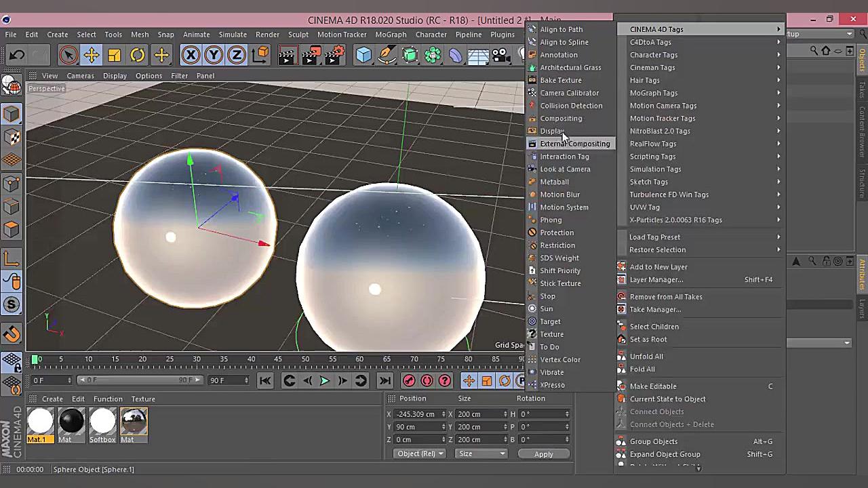Click the Apply button in Coordinates panel
This screenshot has height=488, width=868.
pyautogui.click(x=543, y=453)
